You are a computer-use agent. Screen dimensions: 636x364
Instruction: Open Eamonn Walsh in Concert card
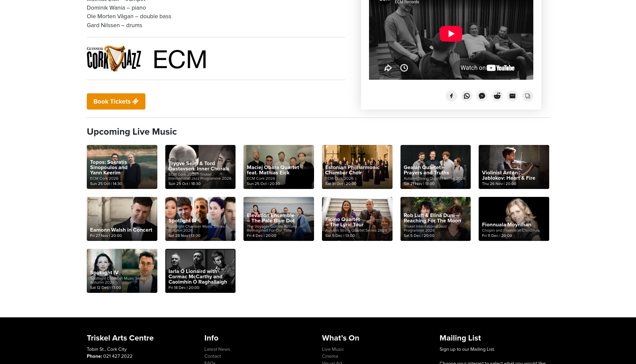coord(122,219)
